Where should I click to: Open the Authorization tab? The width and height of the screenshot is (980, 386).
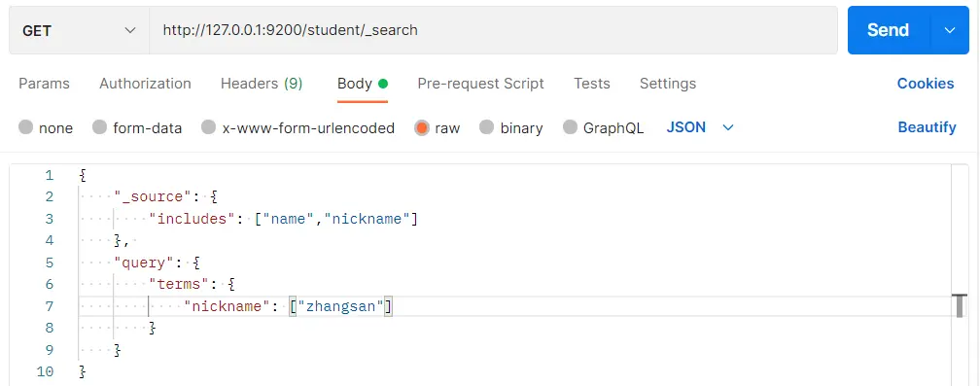[x=145, y=84]
